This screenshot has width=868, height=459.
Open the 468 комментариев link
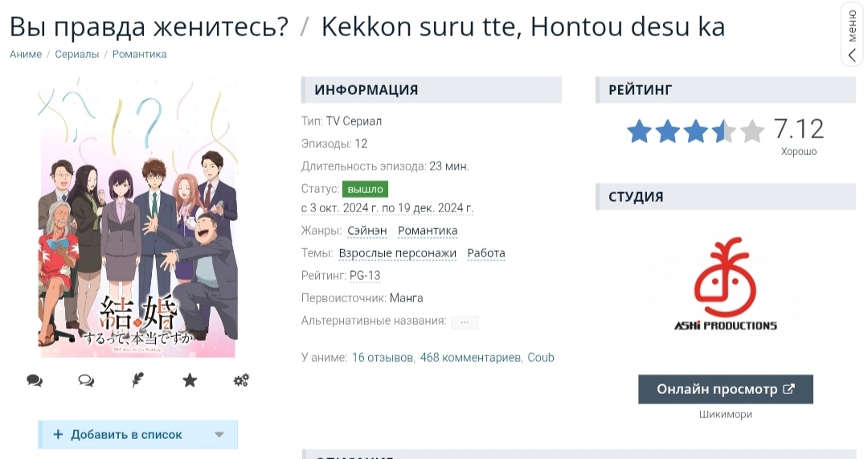click(x=470, y=358)
